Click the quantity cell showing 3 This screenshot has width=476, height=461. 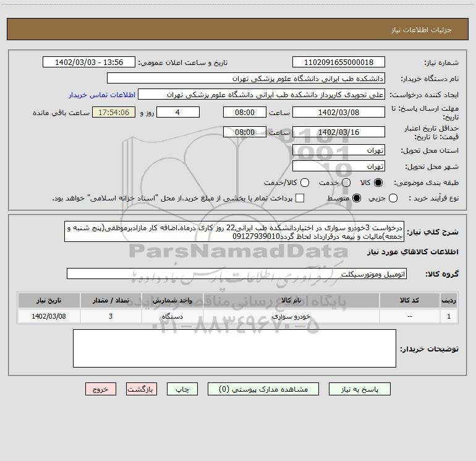click(111, 316)
